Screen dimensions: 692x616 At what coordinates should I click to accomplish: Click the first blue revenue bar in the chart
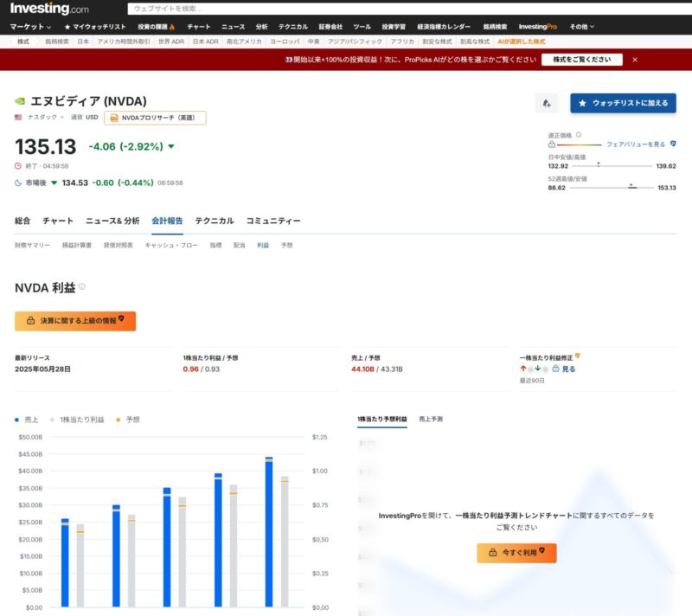tap(65, 562)
